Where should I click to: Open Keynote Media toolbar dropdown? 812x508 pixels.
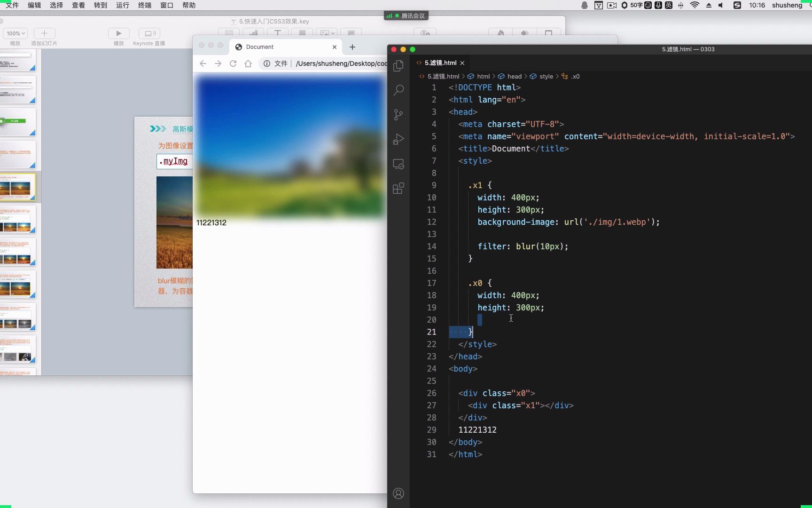tap(327, 32)
